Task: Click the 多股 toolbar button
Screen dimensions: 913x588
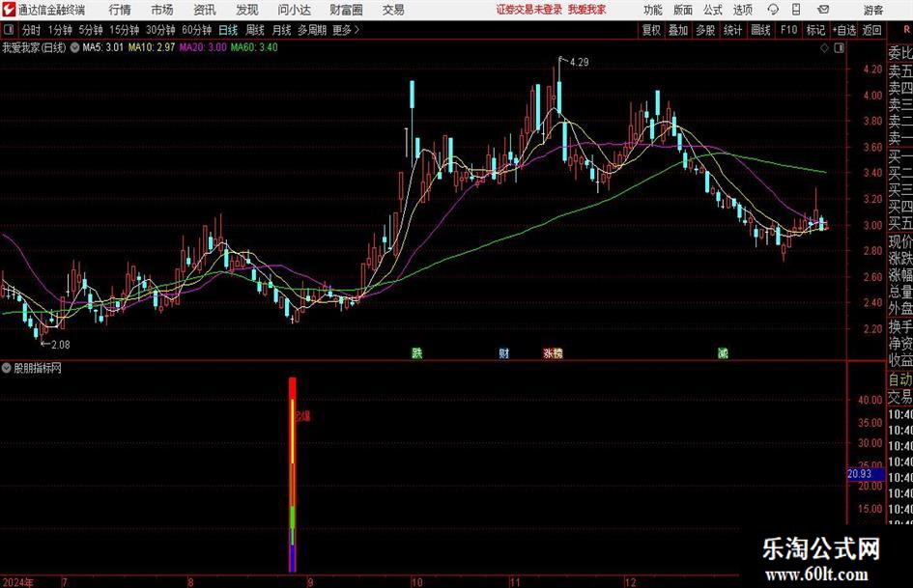Action: tap(705, 30)
